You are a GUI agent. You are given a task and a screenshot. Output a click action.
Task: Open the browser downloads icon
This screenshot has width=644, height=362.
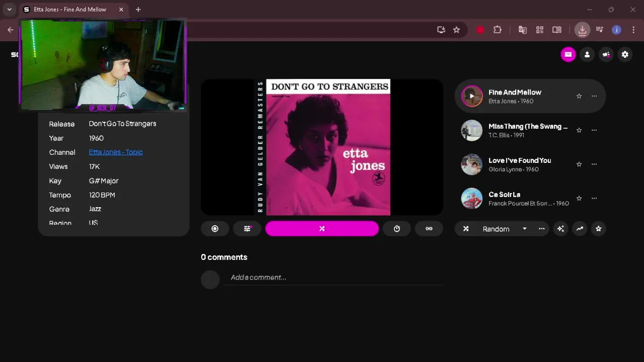pos(582,30)
